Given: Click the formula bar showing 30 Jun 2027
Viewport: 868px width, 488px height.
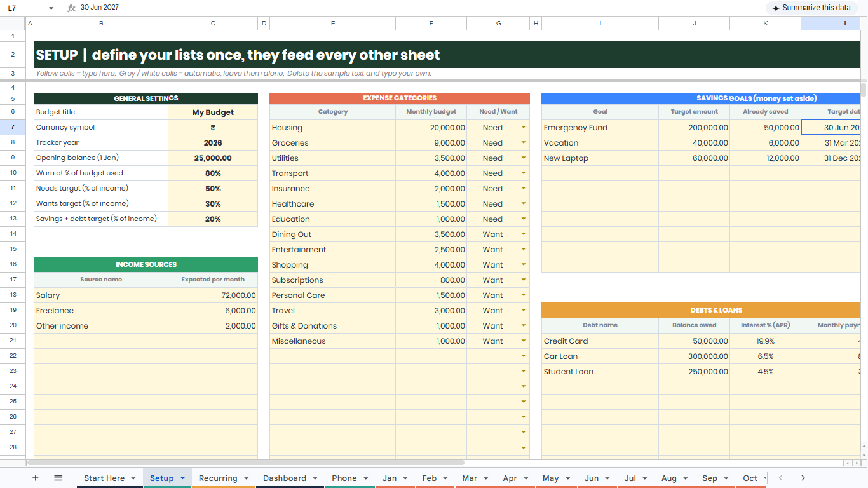Looking at the screenshot, I should 419,8.
